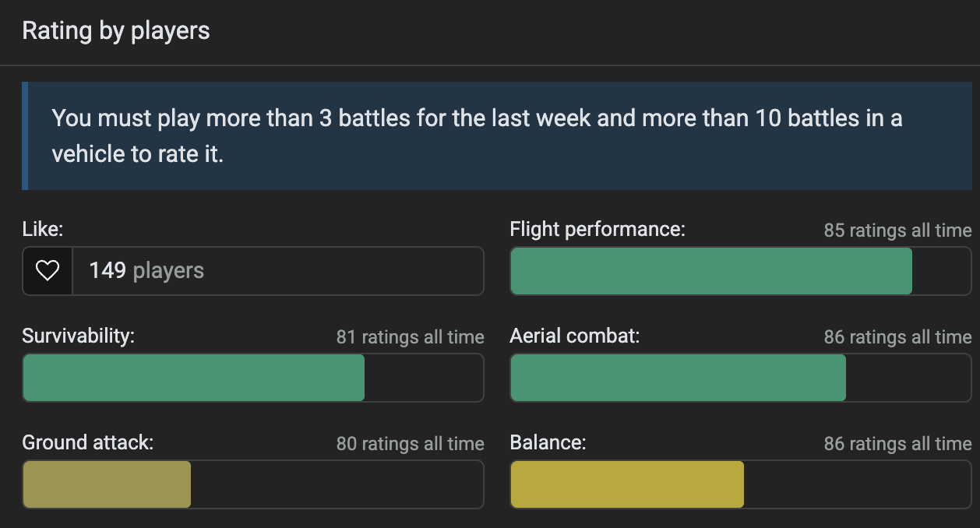Screen dimensions: 980x528
Task: Click the 81 ratings all time text
Action: (x=410, y=337)
